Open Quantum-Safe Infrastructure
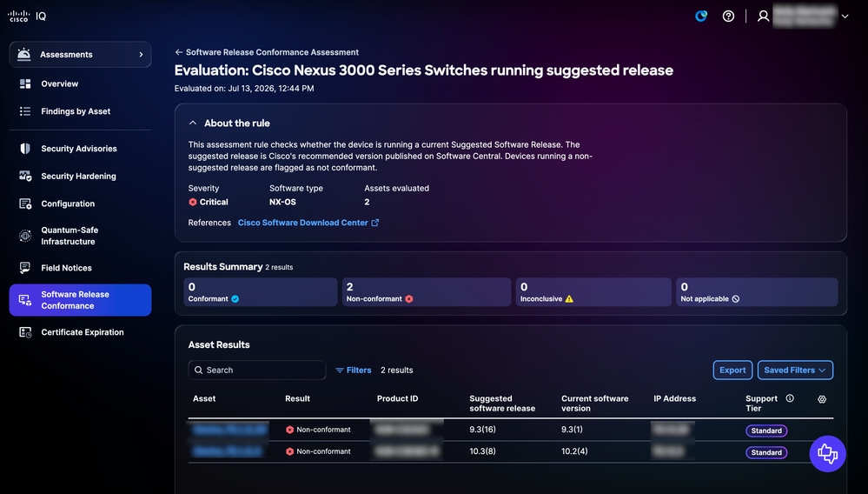868x494 pixels. tap(70, 236)
